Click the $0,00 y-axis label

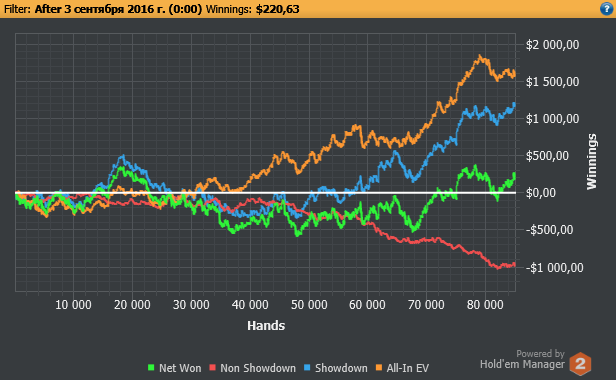click(x=541, y=193)
